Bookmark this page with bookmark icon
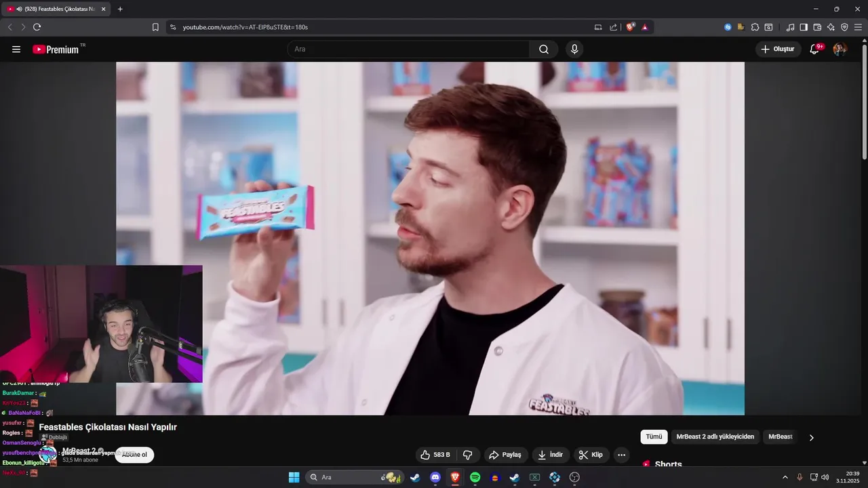The height and width of the screenshot is (488, 868). click(155, 27)
